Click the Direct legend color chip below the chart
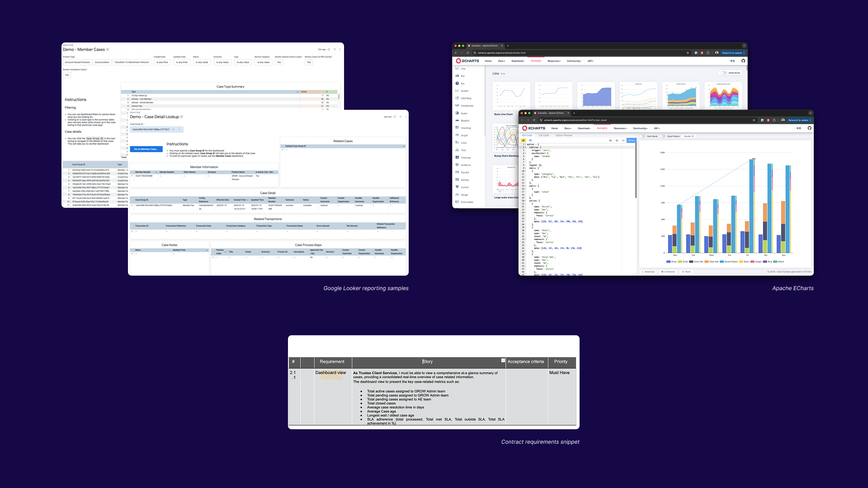The image size is (868, 488). pyautogui.click(x=669, y=262)
